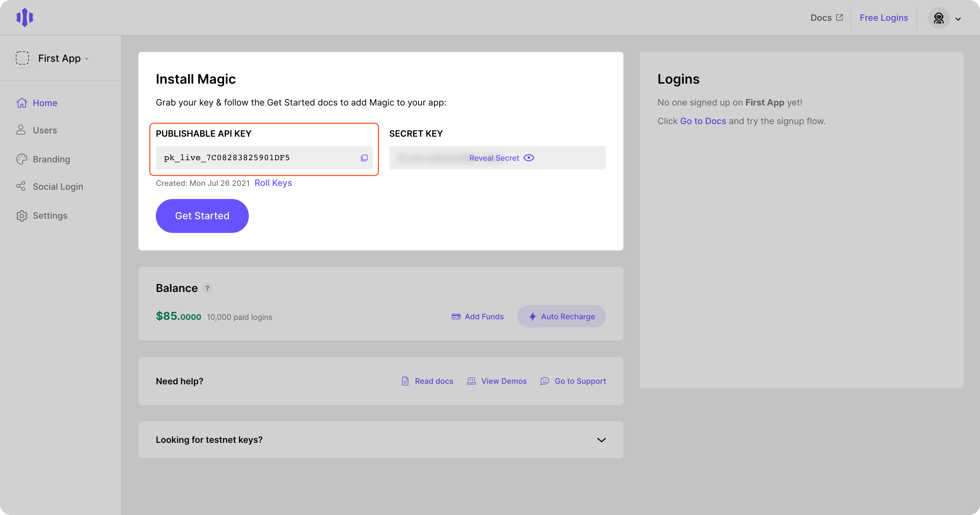Click the Add Funds icon button
Viewport: 980px width, 515px height.
click(456, 317)
